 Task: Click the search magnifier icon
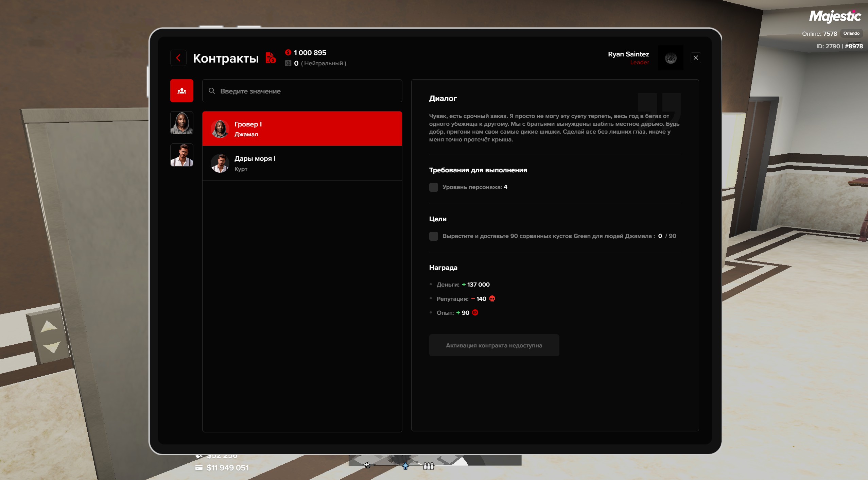point(212,91)
